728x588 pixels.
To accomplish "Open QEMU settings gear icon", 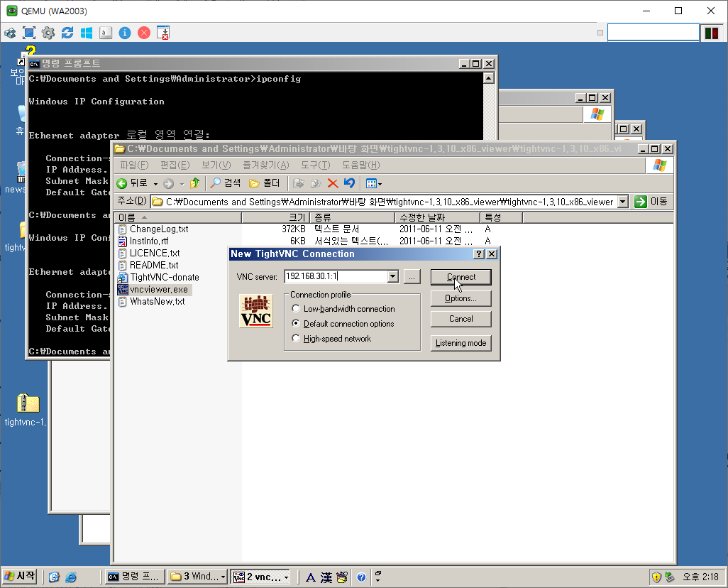I will (48, 33).
